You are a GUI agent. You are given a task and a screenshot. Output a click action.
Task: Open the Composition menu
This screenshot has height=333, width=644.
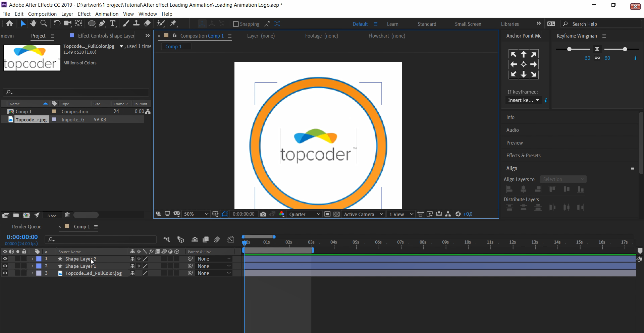(x=42, y=14)
